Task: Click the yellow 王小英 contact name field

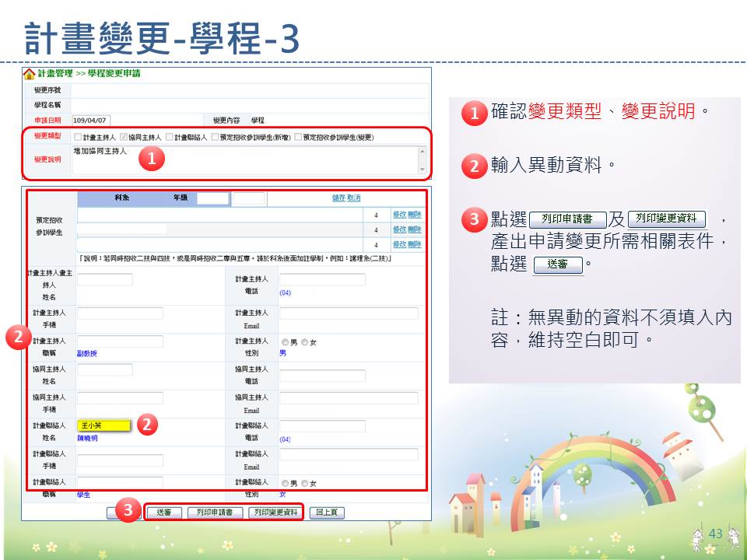Action: tap(104, 426)
